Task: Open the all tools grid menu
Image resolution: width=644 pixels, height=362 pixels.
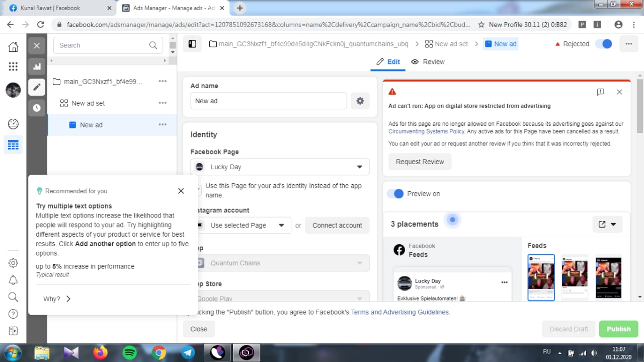Action: coord(13,66)
